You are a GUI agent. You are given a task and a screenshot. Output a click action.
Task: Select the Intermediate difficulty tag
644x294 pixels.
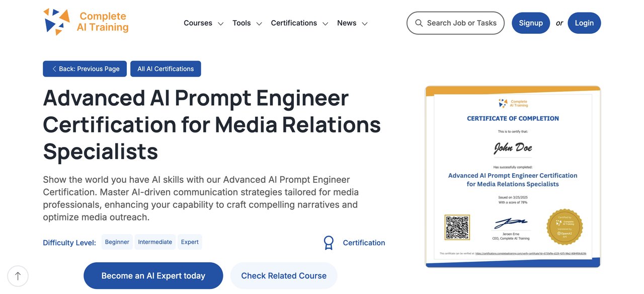(155, 242)
